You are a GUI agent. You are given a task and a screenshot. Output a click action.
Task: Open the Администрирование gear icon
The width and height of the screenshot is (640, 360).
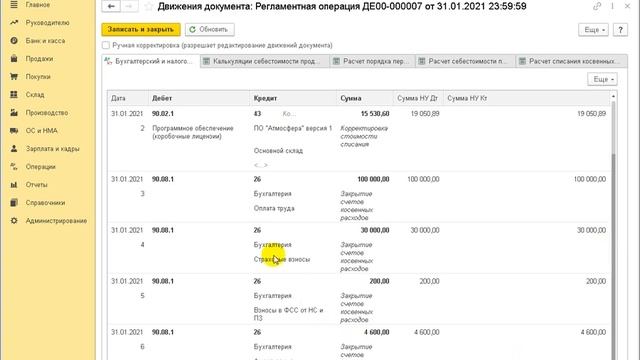coord(14,220)
